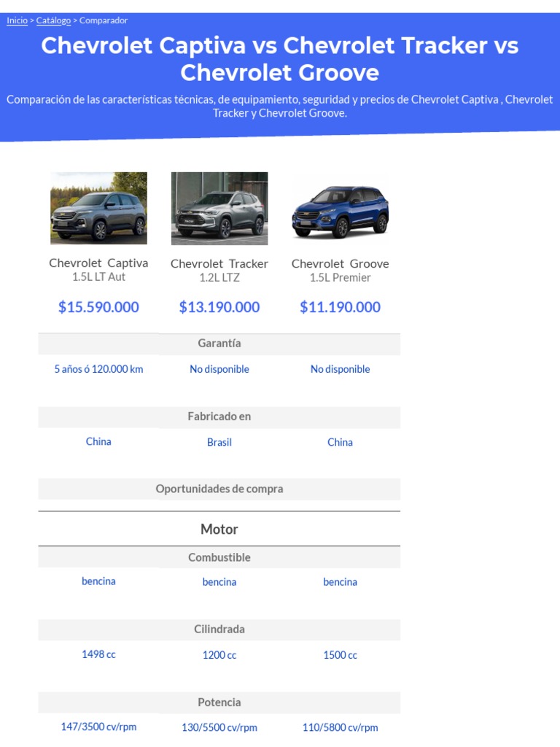This screenshot has width=560, height=747.
Task: Click the page title comparing three Chevrolets
Action: (x=280, y=59)
